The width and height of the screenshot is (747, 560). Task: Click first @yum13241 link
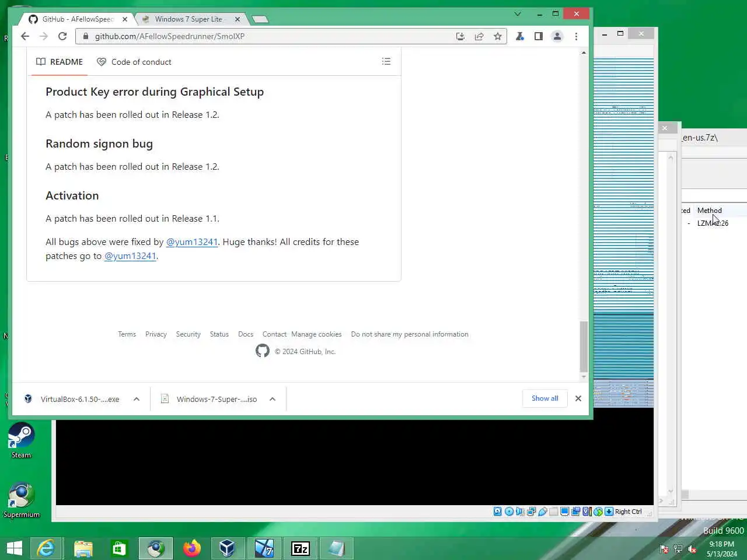click(191, 242)
